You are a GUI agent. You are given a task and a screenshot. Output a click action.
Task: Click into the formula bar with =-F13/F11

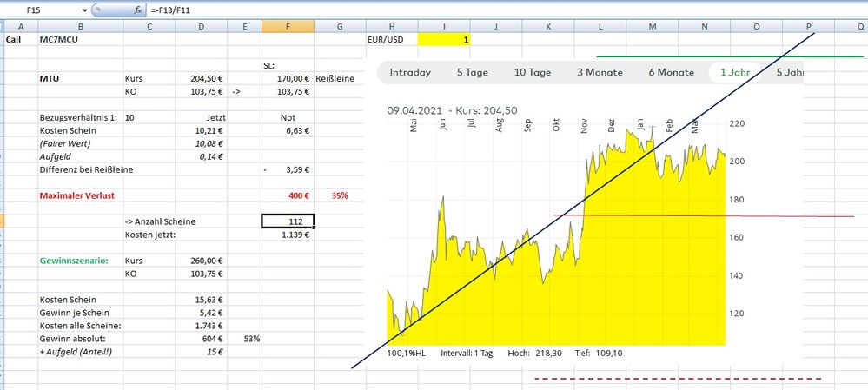434,10
